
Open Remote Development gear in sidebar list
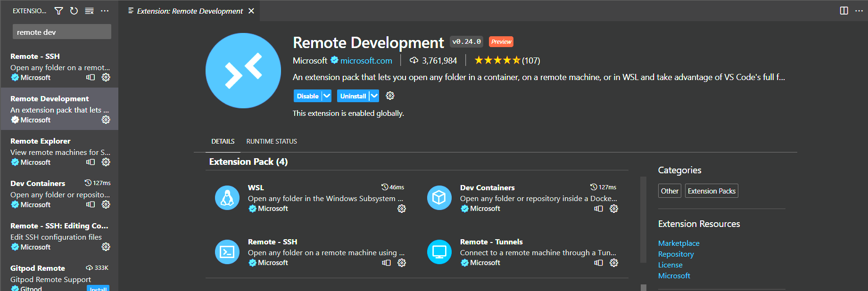[106, 120]
